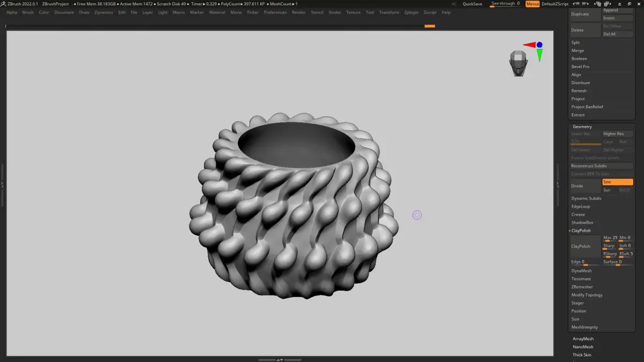Expand the Extract section
Image resolution: width=644 pixels, height=362 pixels.
(x=578, y=115)
